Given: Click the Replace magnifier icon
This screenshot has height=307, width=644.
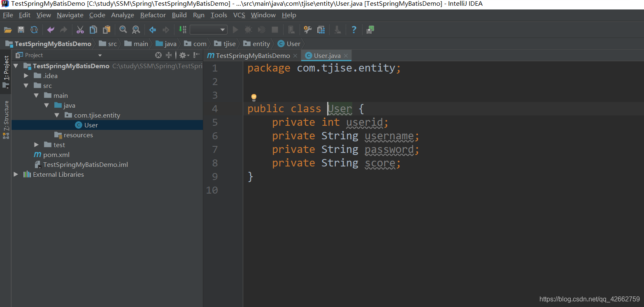Looking at the screenshot, I should [x=136, y=30].
